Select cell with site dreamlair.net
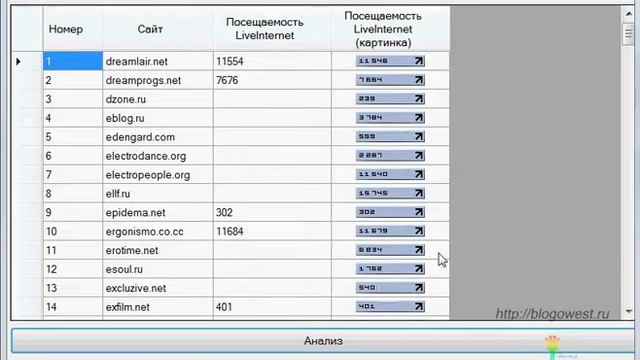The image size is (640, 360). [x=158, y=61]
